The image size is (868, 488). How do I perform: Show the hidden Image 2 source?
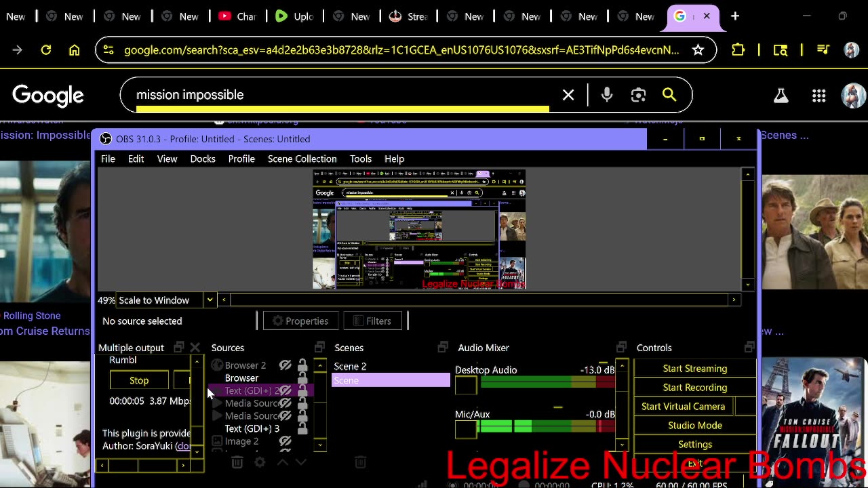coord(285,441)
